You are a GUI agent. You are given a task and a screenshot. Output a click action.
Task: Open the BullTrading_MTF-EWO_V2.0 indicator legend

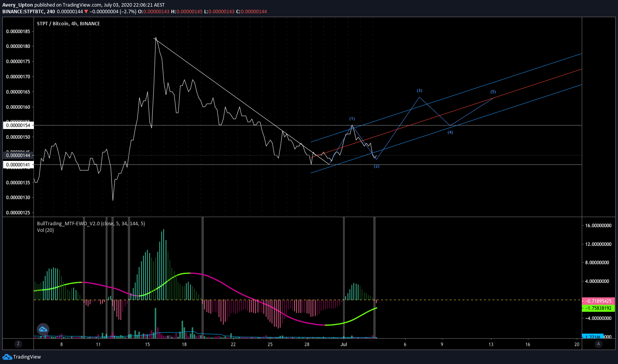pyautogui.click(x=91, y=224)
